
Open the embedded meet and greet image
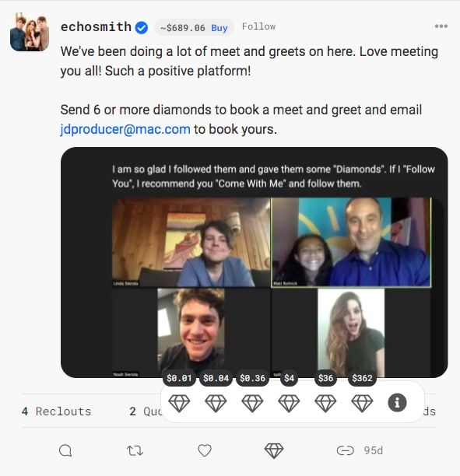pyautogui.click(x=254, y=263)
